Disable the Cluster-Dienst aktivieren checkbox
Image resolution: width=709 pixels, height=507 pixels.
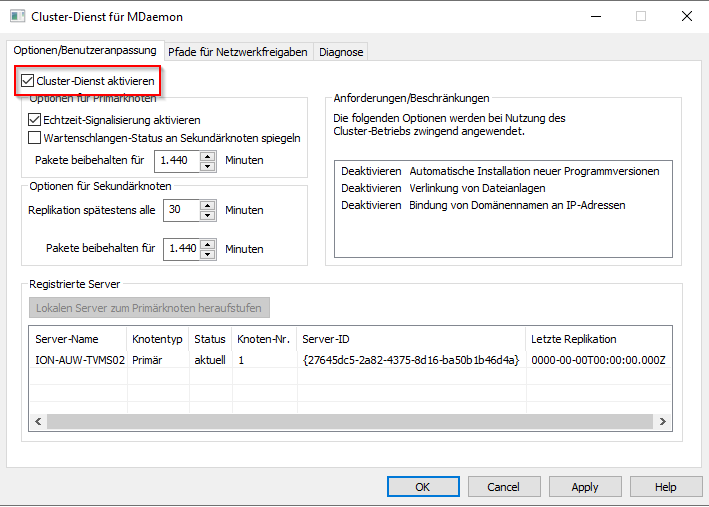[x=27, y=80]
